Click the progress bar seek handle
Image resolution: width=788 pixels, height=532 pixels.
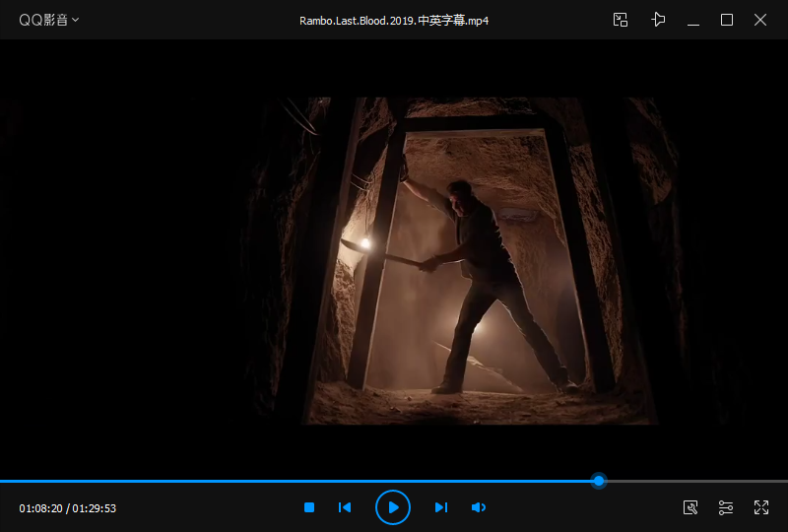[x=599, y=481]
